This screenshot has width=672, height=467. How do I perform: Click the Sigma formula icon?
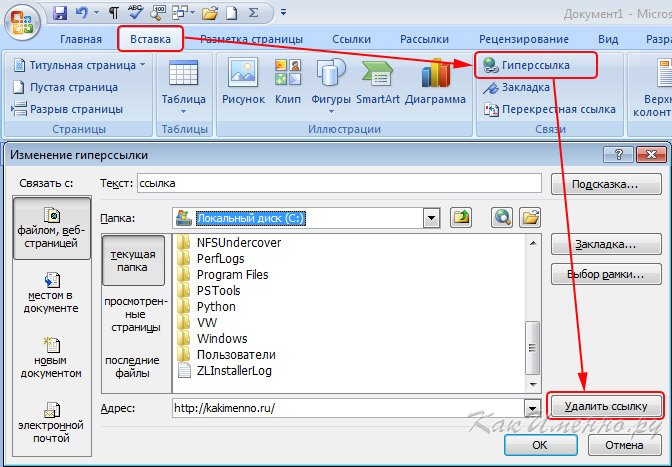pos(254,13)
